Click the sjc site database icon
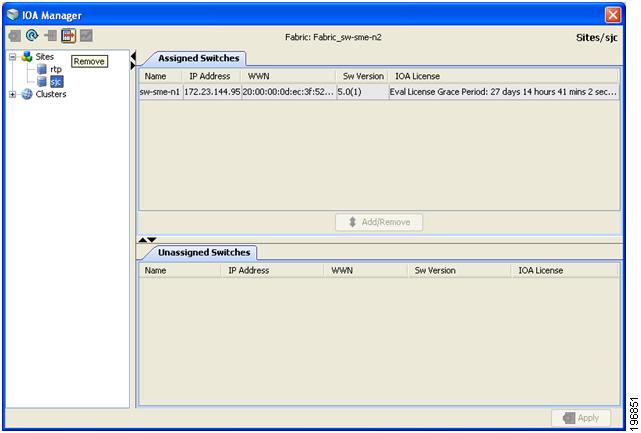Screen dimensions: 641x433 point(42,82)
